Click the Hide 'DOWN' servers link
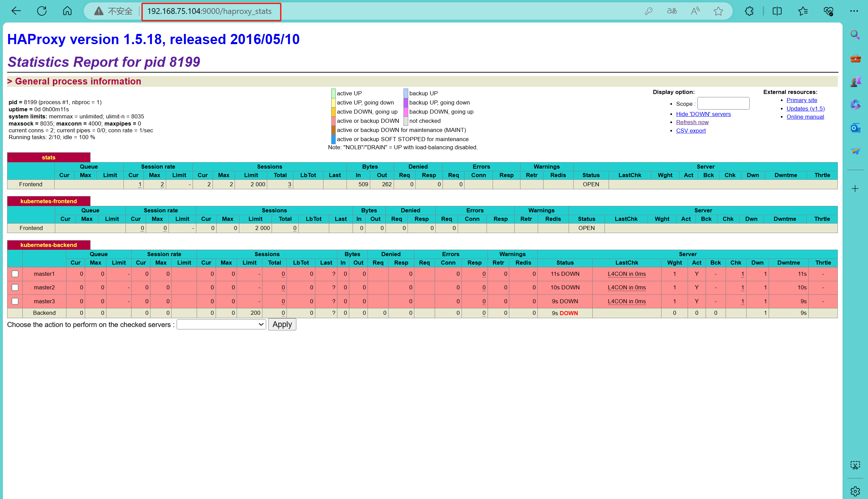 click(x=703, y=114)
